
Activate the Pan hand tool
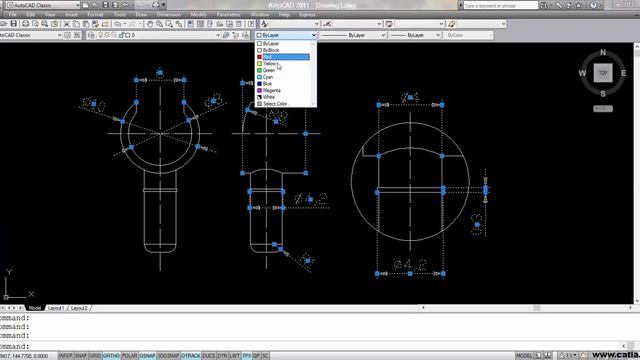150,24
